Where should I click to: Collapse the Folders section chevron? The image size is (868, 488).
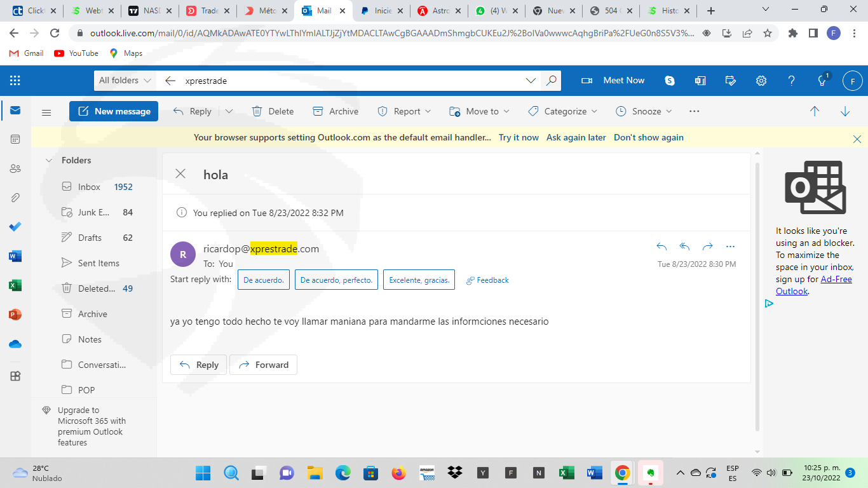pos(49,161)
